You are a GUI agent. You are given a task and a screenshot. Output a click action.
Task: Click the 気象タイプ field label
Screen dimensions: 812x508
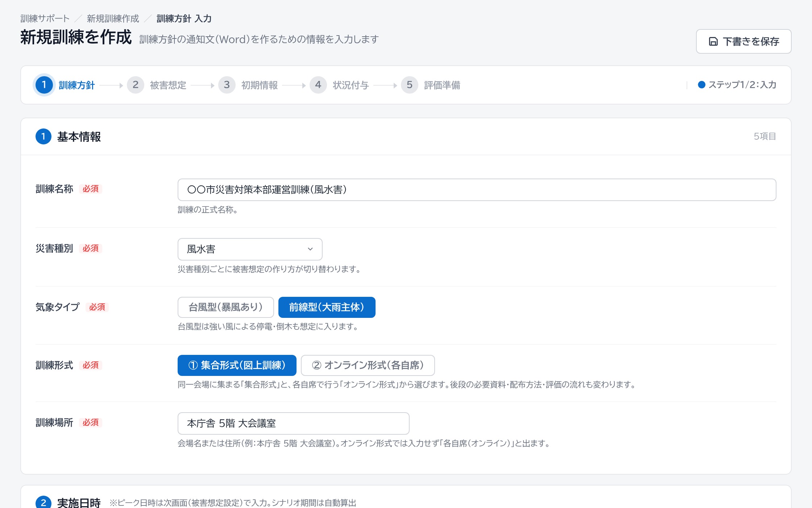coord(57,307)
